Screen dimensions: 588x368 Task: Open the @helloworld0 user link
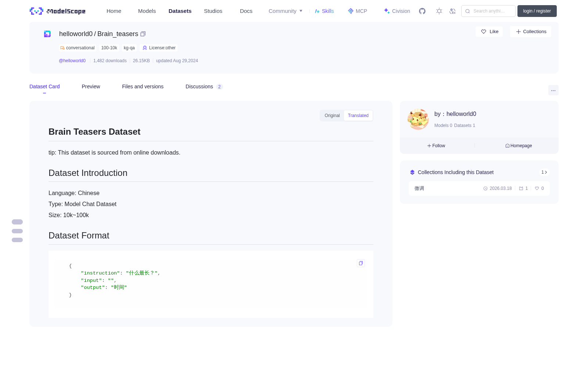(x=72, y=61)
